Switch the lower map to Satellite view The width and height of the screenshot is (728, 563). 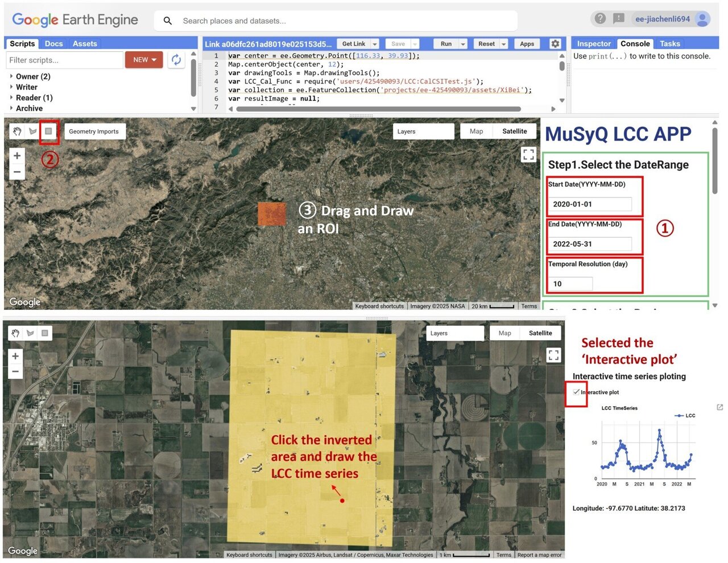click(540, 333)
